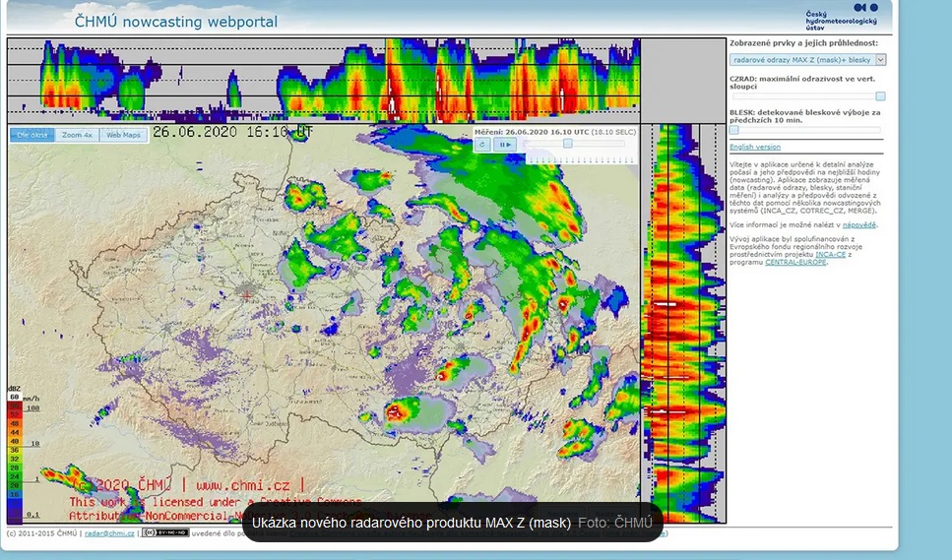Follow the INCA-CE project link
Viewport: 952px width, 560px height.
829,254
